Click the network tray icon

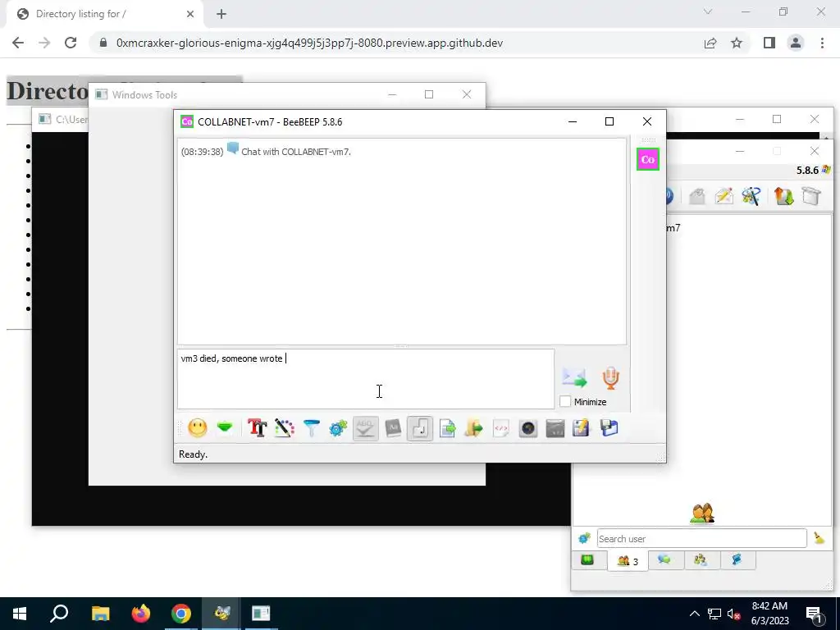pyautogui.click(x=714, y=614)
